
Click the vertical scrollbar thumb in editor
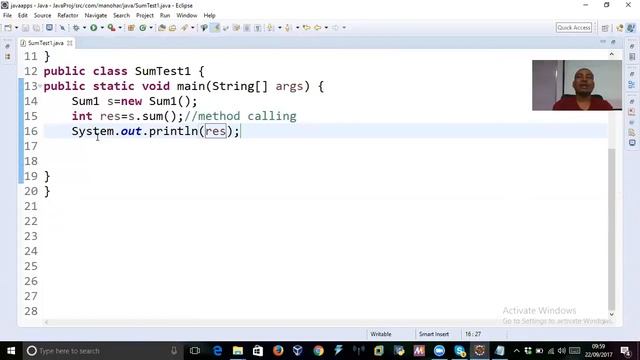[611, 229]
